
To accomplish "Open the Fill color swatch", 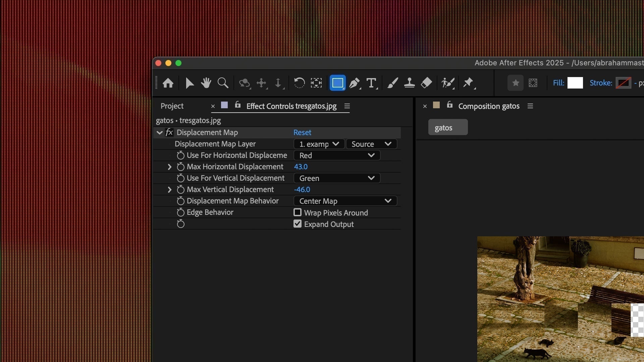I will (575, 83).
